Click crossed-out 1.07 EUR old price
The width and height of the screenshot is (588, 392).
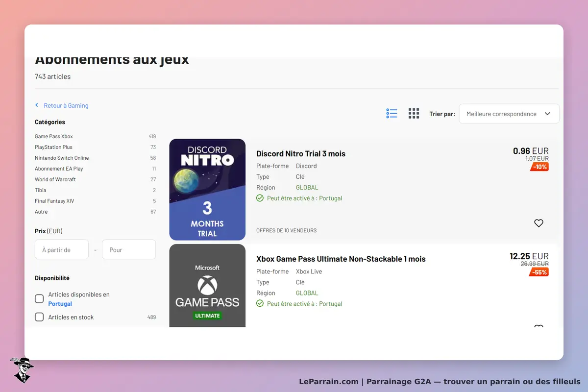537,159
